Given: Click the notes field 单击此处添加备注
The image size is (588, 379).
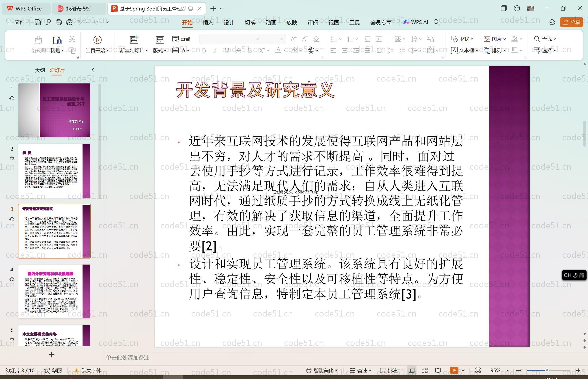Looking at the screenshot, I should 128,358.
